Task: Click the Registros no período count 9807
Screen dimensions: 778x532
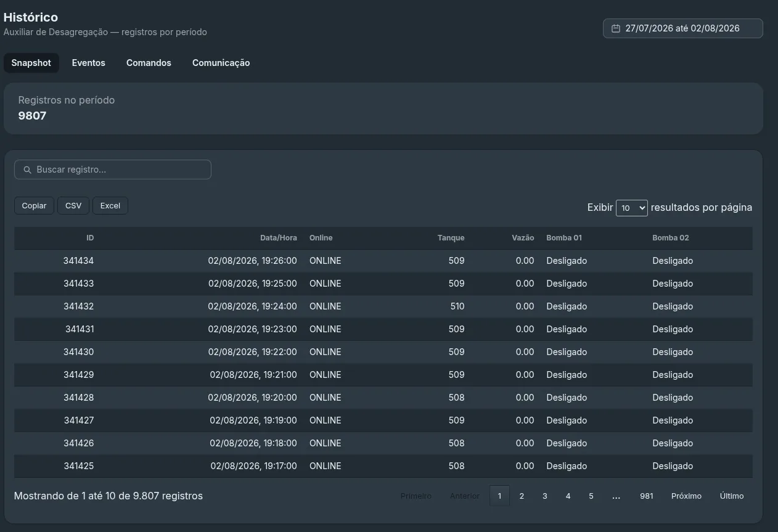Action: (32, 115)
